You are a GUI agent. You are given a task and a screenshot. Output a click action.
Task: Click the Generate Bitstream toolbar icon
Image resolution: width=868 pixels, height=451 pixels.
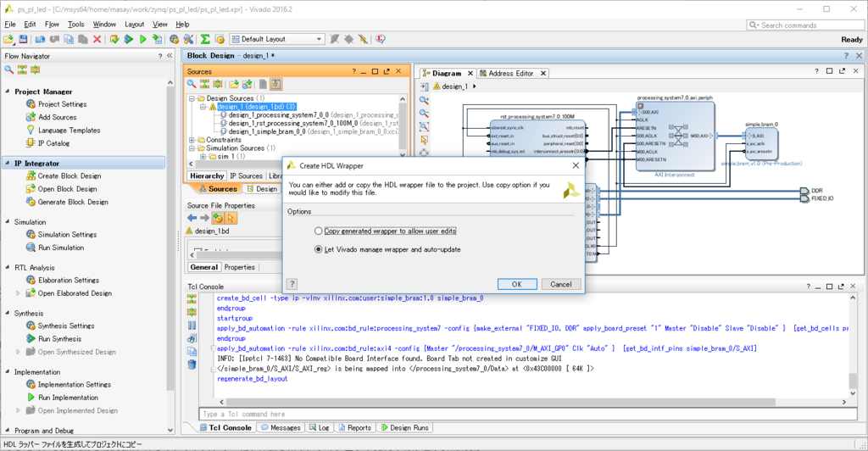[x=158, y=39]
